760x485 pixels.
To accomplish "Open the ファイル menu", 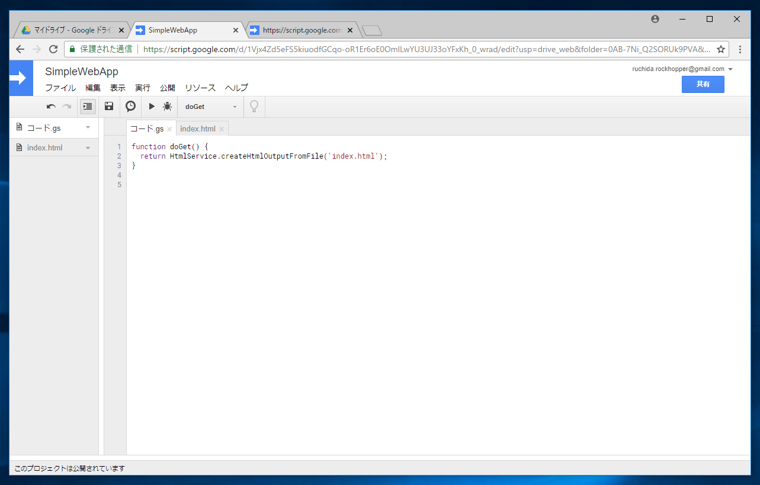I will 61,88.
